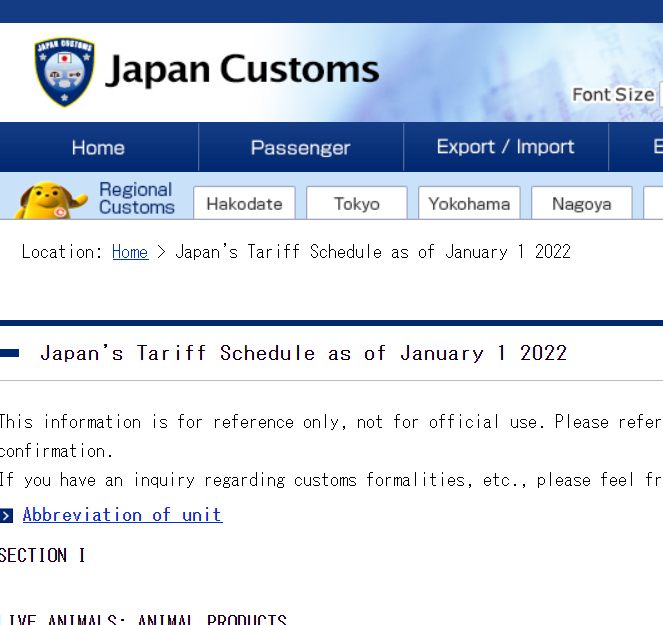This screenshot has width=663, height=625.
Task: Click the reference-only disclaimer sentence
Action: pos(332,436)
